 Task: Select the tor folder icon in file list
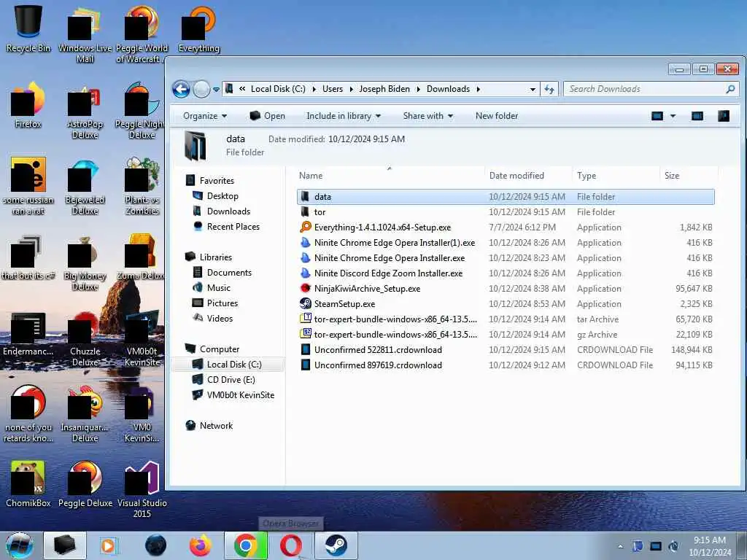pyautogui.click(x=306, y=212)
